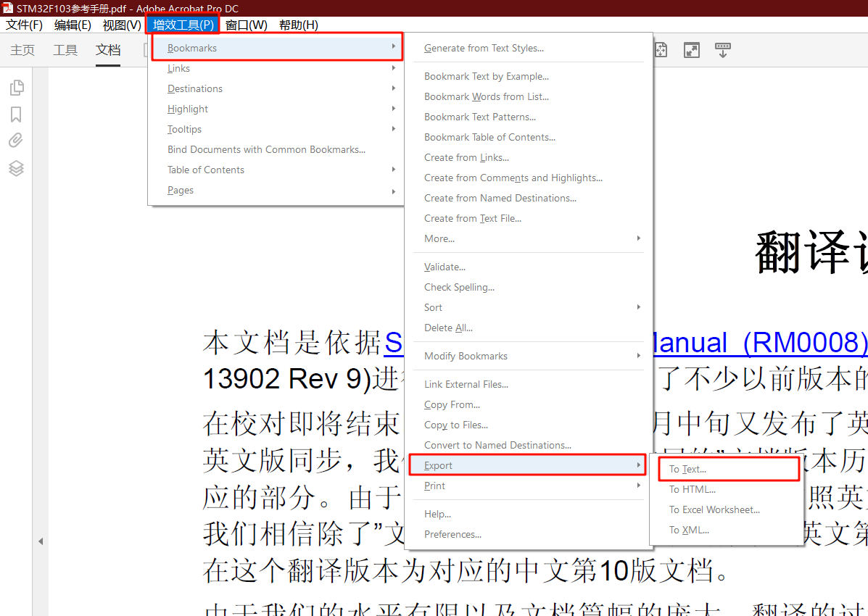Image resolution: width=868 pixels, height=616 pixels.
Task: Select Link External Files
Action: click(x=529, y=384)
